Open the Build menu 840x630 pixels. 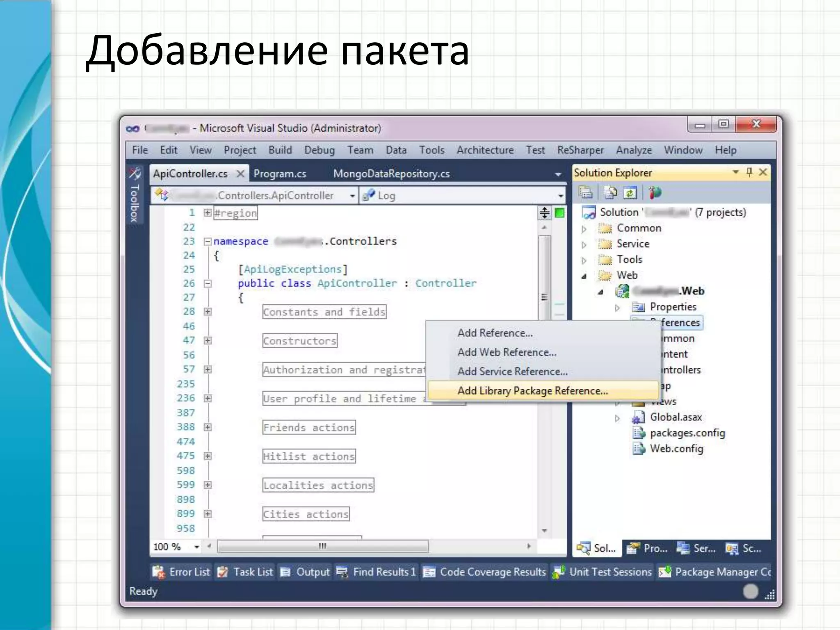coord(280,150)
